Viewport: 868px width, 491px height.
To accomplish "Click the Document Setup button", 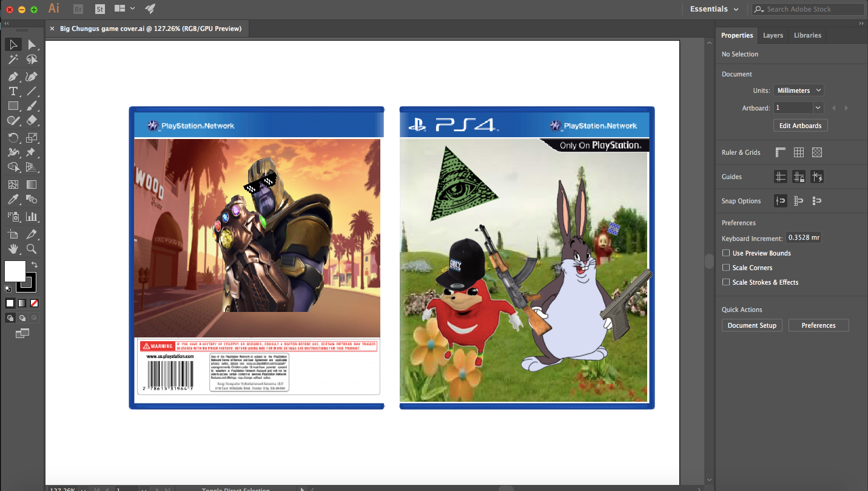I will (752, 325).
